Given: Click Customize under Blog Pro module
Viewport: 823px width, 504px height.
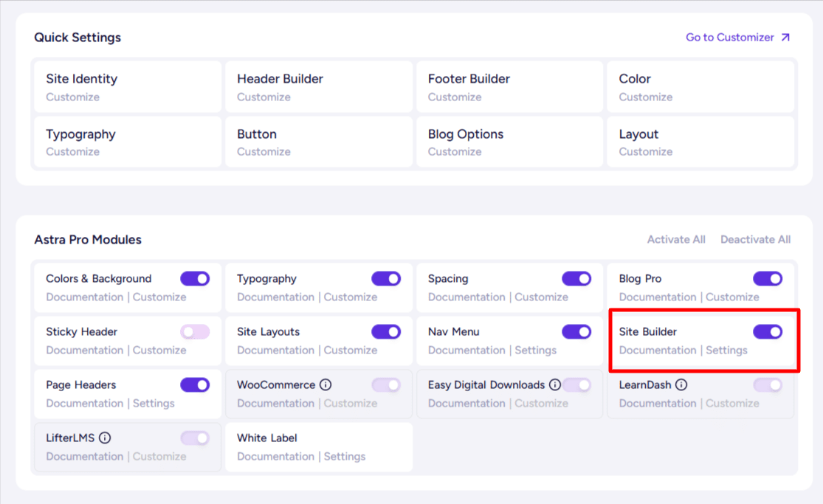Looking at the screenshot, I should click(x=733, y=297).
